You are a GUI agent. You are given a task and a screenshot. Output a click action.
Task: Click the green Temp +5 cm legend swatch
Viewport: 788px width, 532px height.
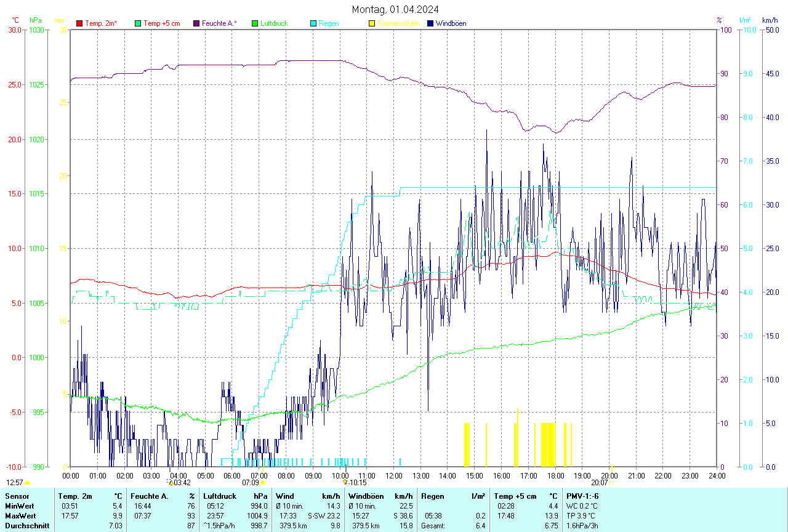pyautogui.click(x=138, y=23)
